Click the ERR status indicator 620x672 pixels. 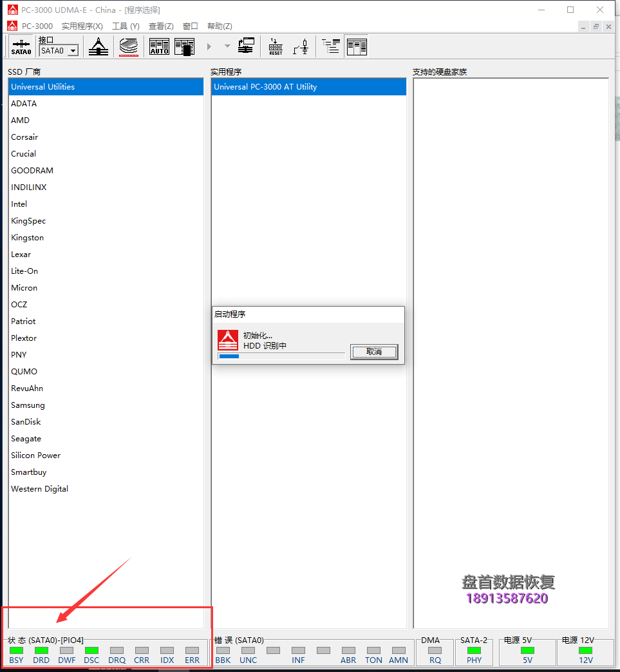click(192, 651)
